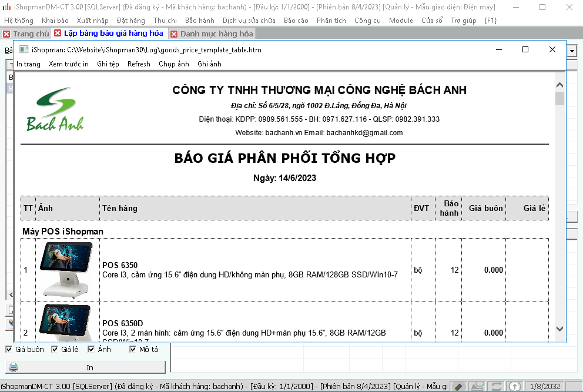The image size is (583, 392).
Task: Click Ghi tệp to save the report file
Action: (x=108, y=64)
